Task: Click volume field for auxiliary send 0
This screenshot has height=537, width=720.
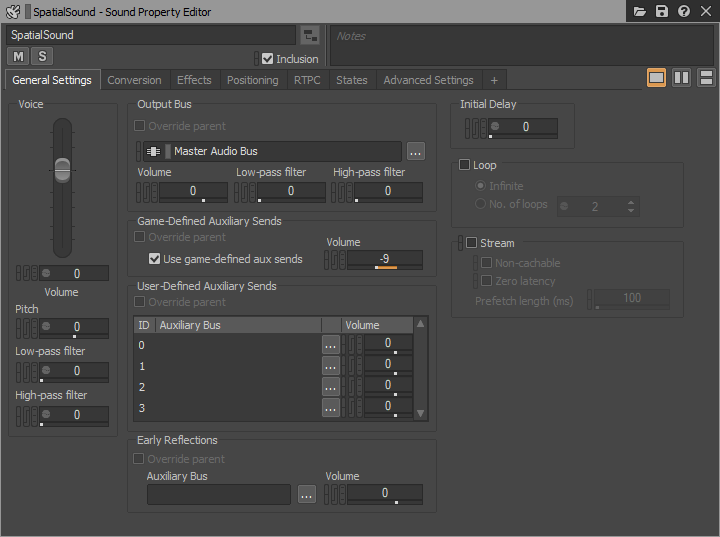Action: click(x=388, y=345)
